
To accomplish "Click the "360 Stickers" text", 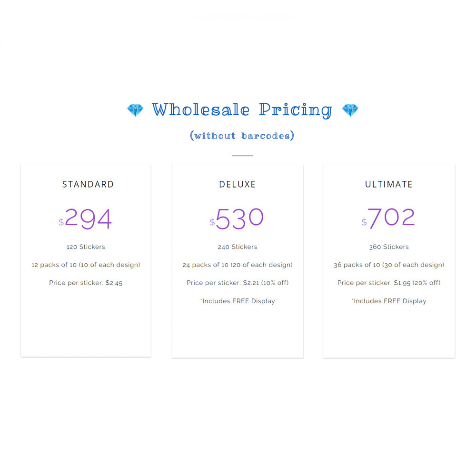I will pos(389,247).
